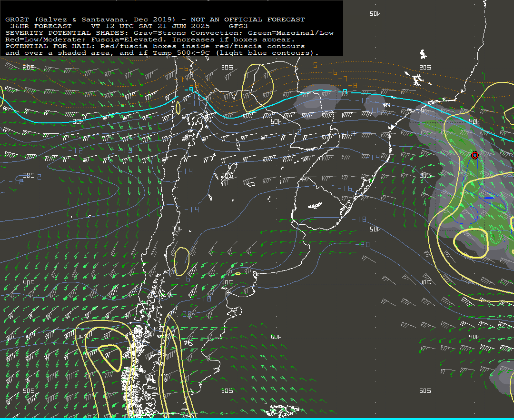
Task: Click the "36HR FORECAST" label
Action: tap(41, 26)
